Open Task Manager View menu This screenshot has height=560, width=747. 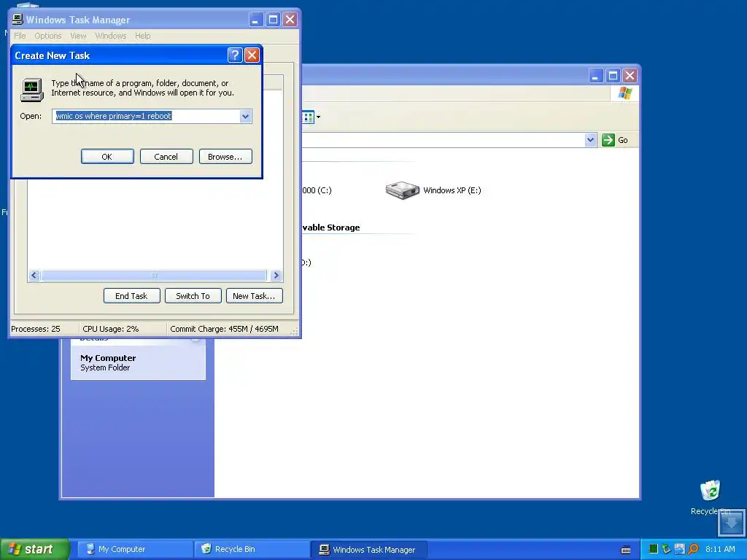pyautogui.click(x=78, y=36)
